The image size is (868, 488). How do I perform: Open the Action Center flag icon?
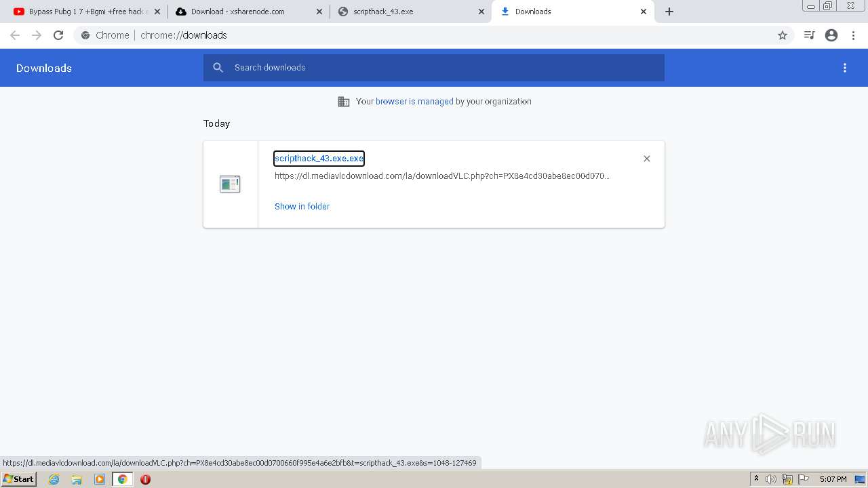804,479
